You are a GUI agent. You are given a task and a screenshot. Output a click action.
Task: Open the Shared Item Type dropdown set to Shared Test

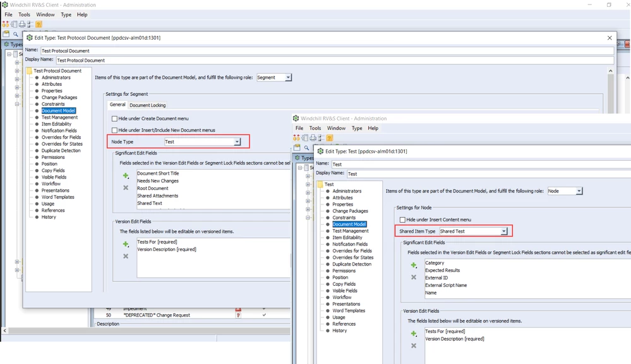tap(504, 232)
